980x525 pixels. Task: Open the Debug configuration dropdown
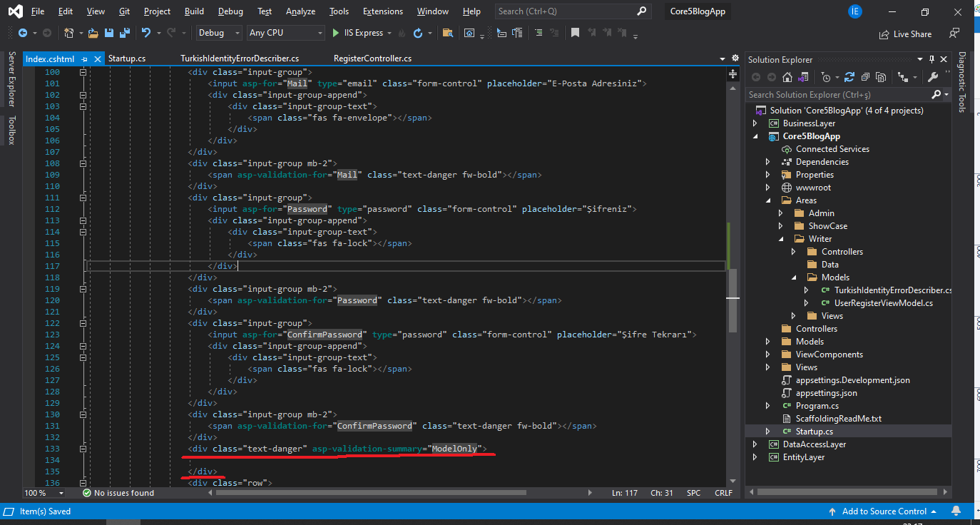point(220,33)
